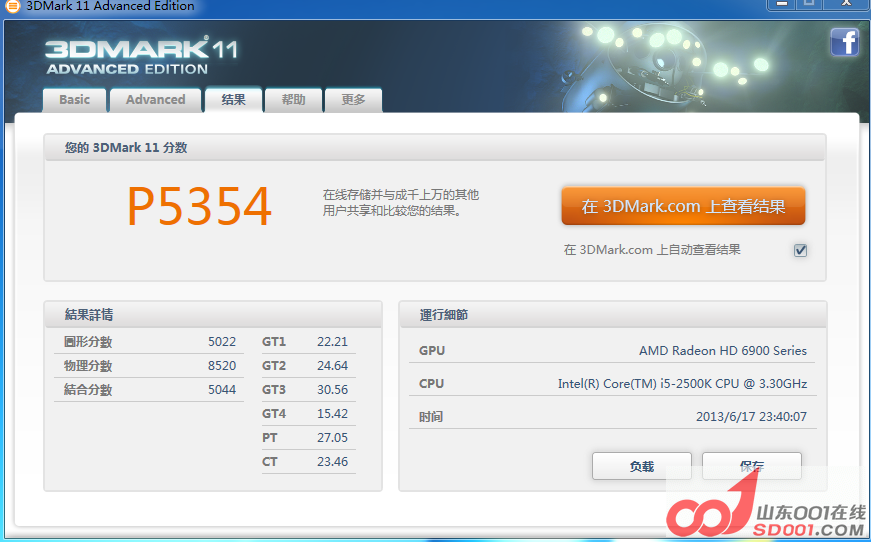Screen dimensions: 871x542
Task: Click the 时间 label
Action: point(431,416)
